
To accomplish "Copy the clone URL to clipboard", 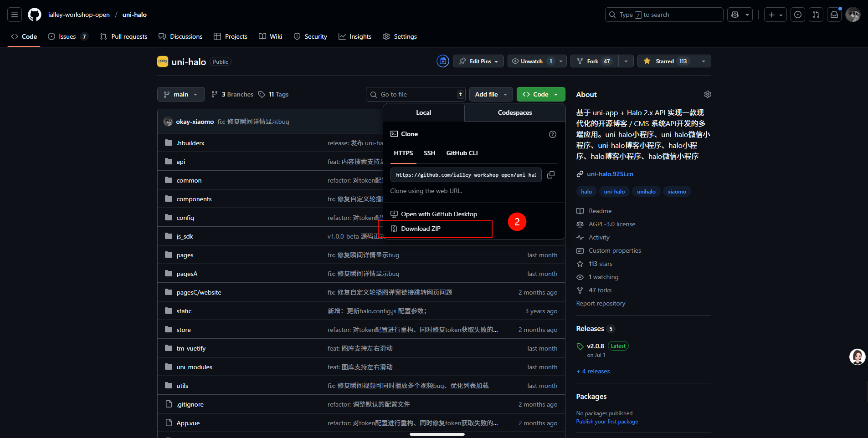I will coord(551,175).
